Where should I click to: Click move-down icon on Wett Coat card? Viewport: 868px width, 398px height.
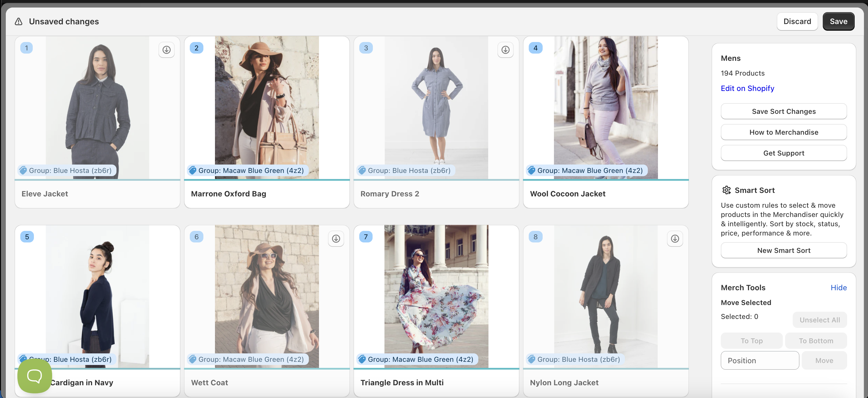coord(335,239)
